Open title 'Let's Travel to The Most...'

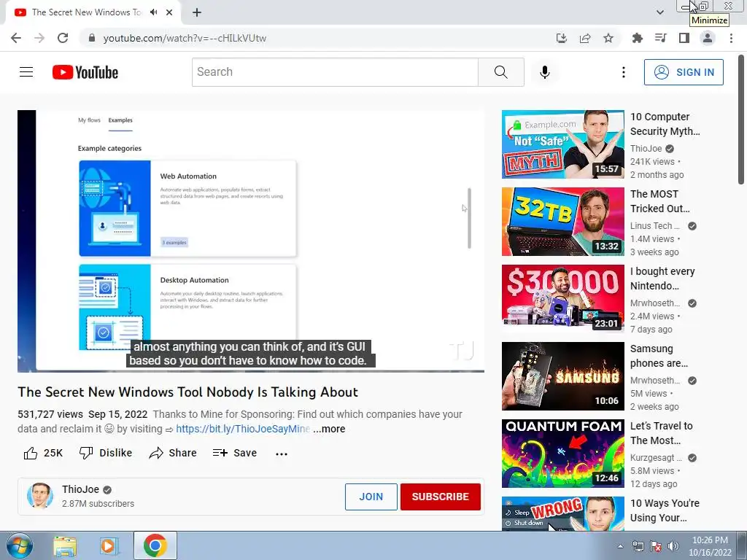tap(661, 433)
